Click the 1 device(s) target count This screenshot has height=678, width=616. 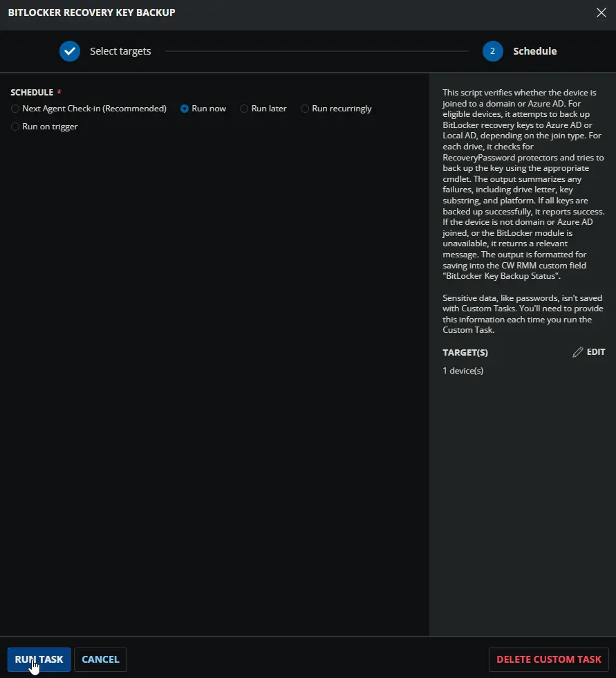click(x=463, y=371)
